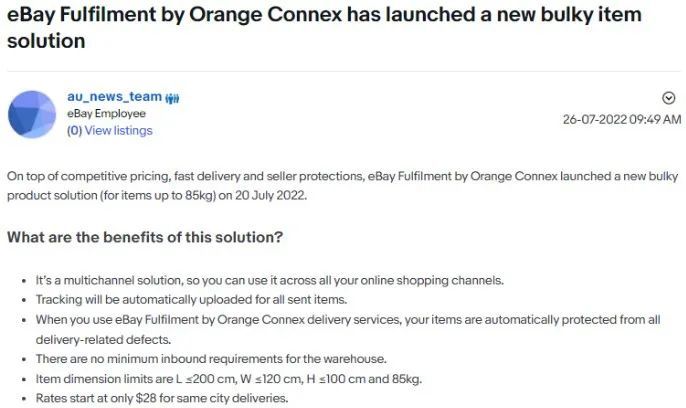The image size is (686, 408).
Task: Open the post options dropdown arrow
Action: [668, 98]
